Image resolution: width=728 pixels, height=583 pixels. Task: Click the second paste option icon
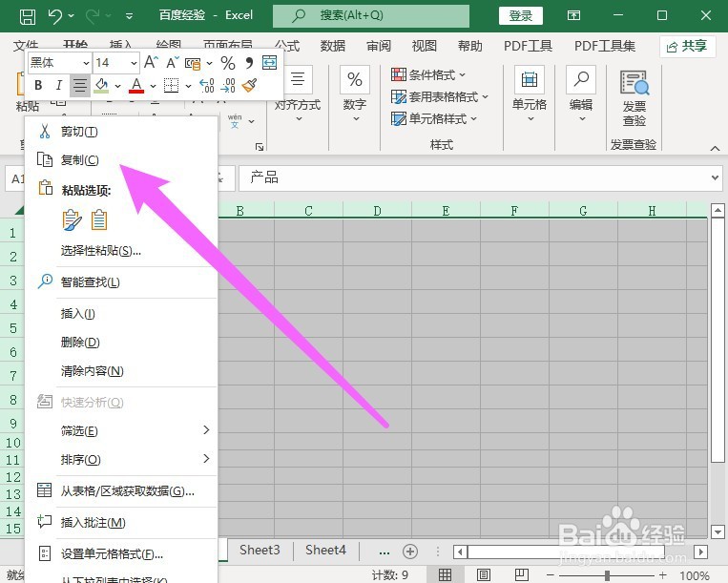[99, 220]
